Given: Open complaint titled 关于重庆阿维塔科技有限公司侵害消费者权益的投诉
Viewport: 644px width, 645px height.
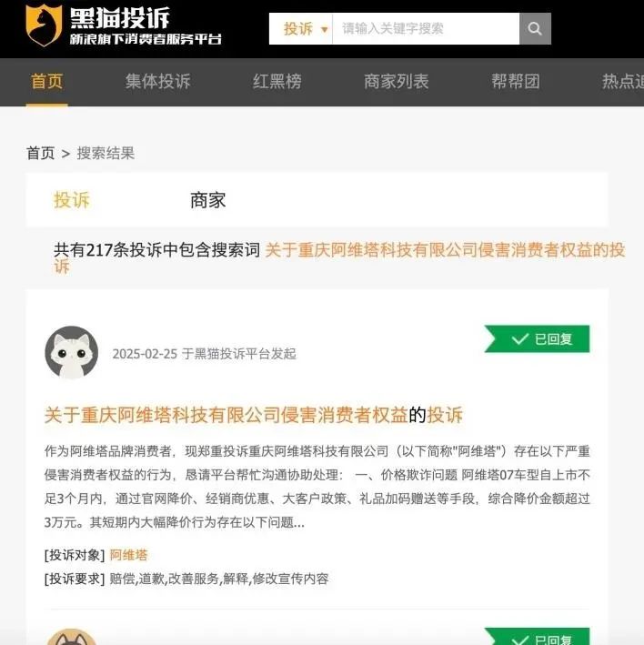Looking at the screenshot, I should click(x=253, y=415).
